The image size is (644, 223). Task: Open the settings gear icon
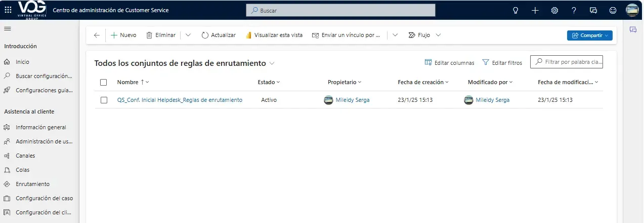tap(554, 10)
